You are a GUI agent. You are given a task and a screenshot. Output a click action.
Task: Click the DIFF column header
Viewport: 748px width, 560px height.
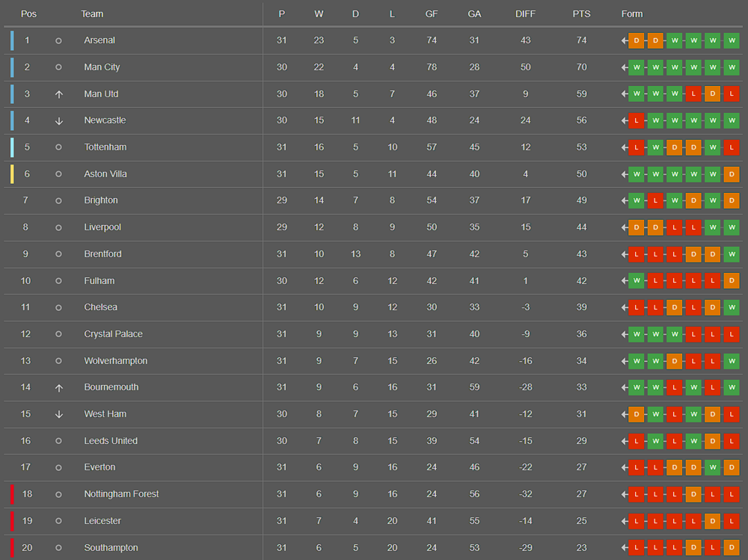pyautogui.click(x=525, y=14)
